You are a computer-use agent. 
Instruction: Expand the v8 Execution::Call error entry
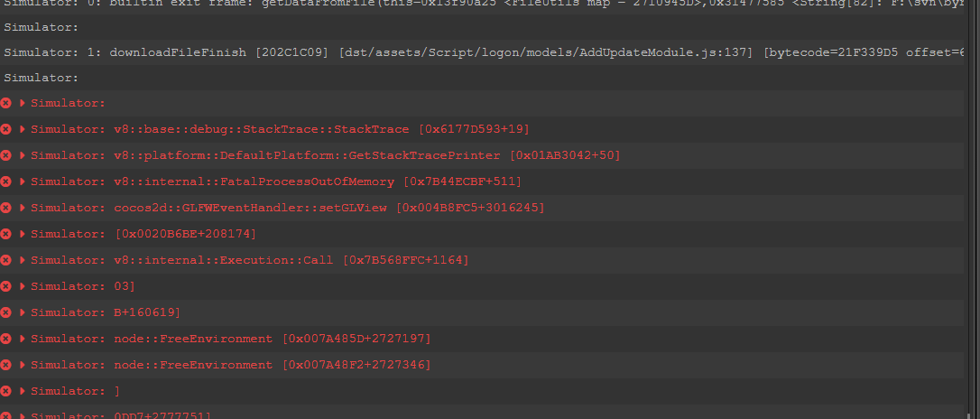point(23,261)
